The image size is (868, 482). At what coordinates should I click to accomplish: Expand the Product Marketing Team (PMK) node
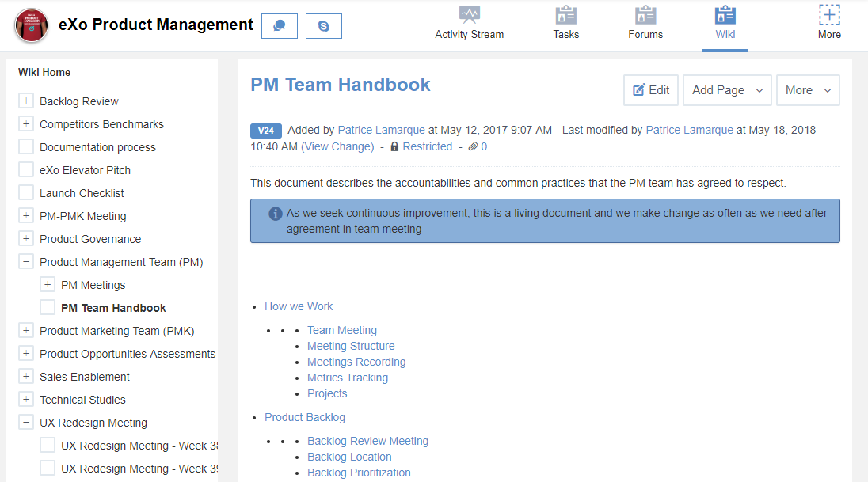point(26,330)
